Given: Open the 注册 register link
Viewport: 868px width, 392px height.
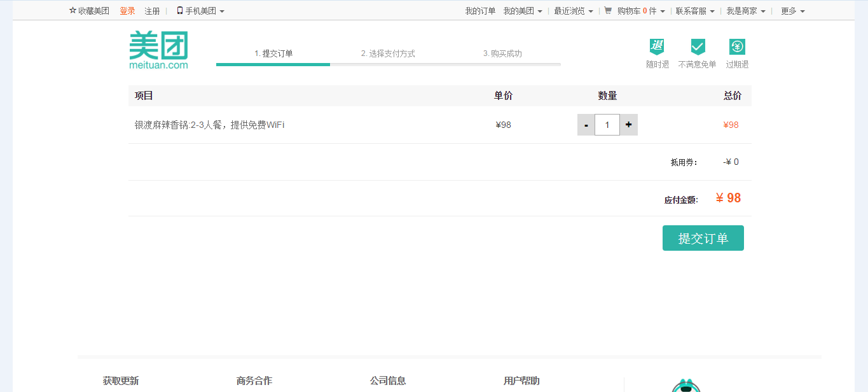Looking at the screenshot, I should coord(152,11).
